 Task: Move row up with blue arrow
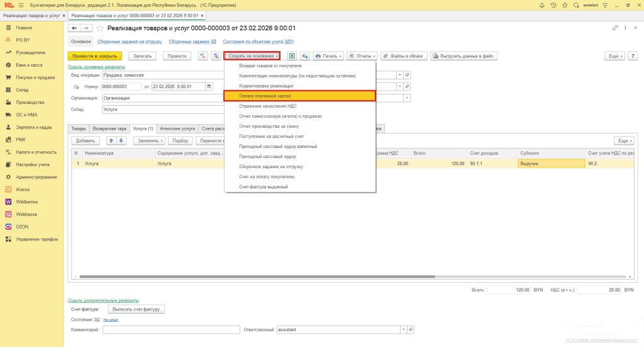coord(111,140)
